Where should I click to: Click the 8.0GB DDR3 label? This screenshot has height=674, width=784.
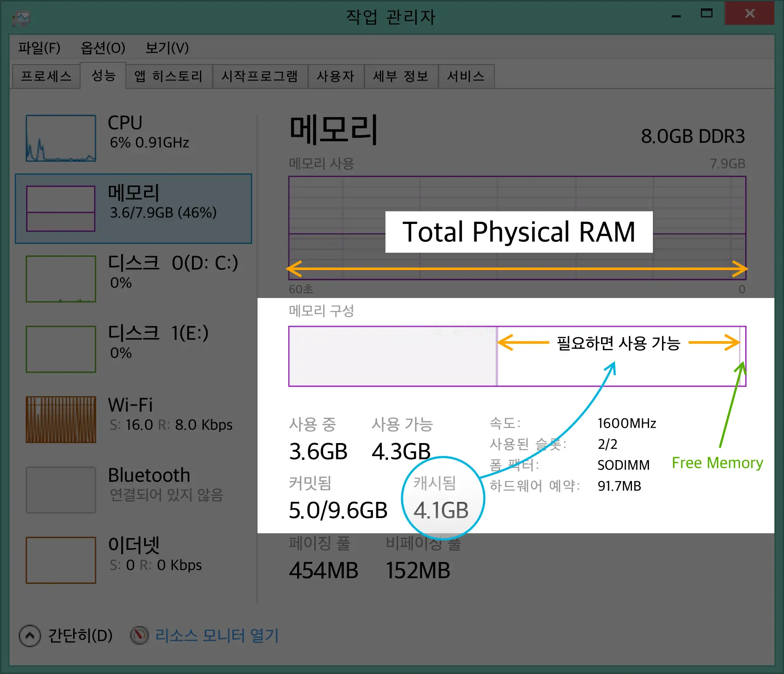693,136
